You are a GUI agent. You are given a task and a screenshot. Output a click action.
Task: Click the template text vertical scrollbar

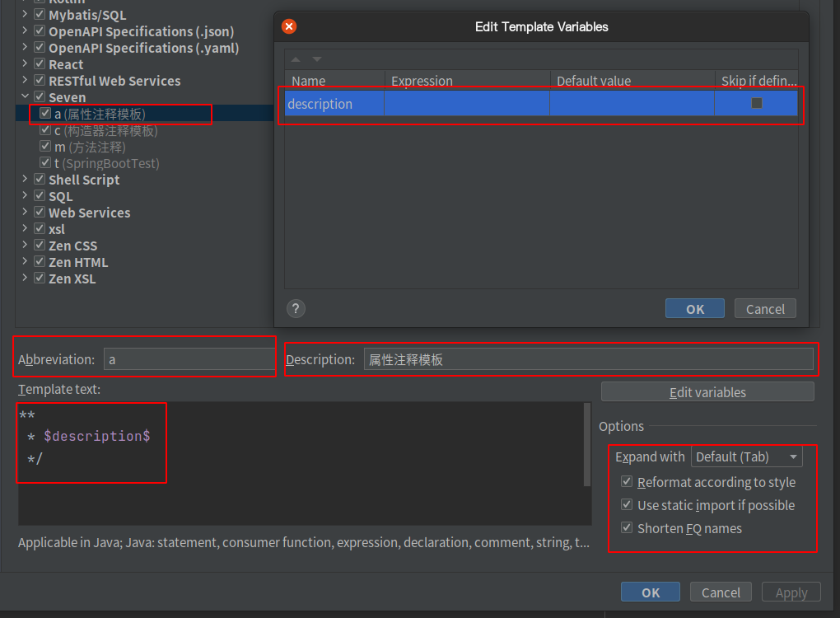point(587,445)
